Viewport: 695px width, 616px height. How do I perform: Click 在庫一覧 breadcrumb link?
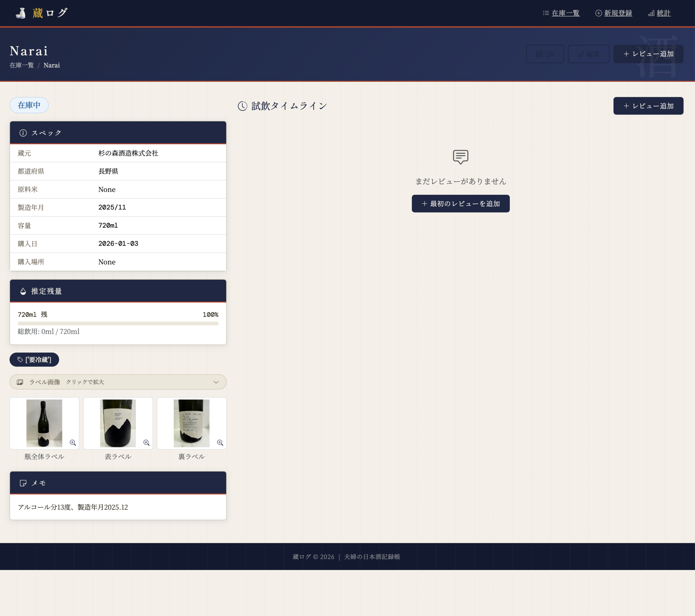22,65
